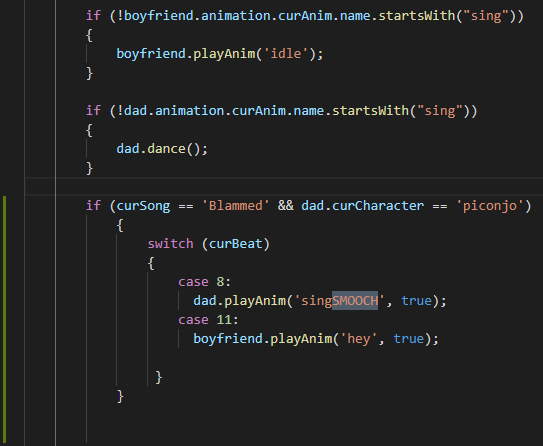This screenshot has width=543, height=446.
Task: Click the switch keyword
Action: coord(170,244)
